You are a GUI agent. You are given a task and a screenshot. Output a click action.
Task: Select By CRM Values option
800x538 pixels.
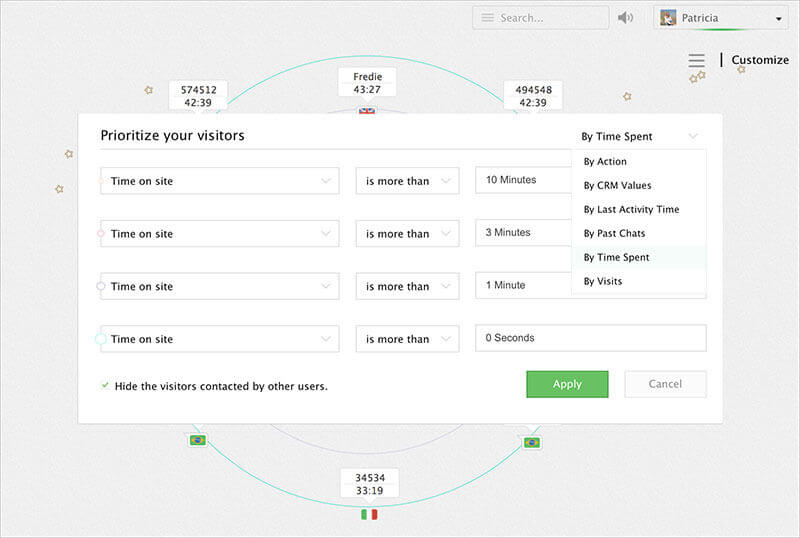coord(639,185)
